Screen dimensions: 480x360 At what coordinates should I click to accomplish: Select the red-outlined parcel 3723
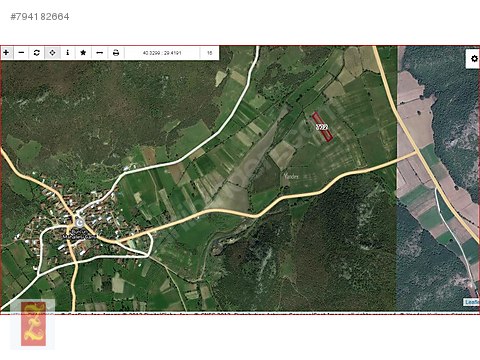[322, 127]
